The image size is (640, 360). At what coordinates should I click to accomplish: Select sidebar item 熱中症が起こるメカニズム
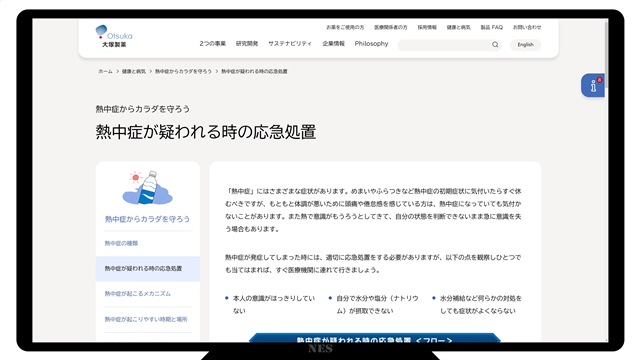(x=138, y=294)
